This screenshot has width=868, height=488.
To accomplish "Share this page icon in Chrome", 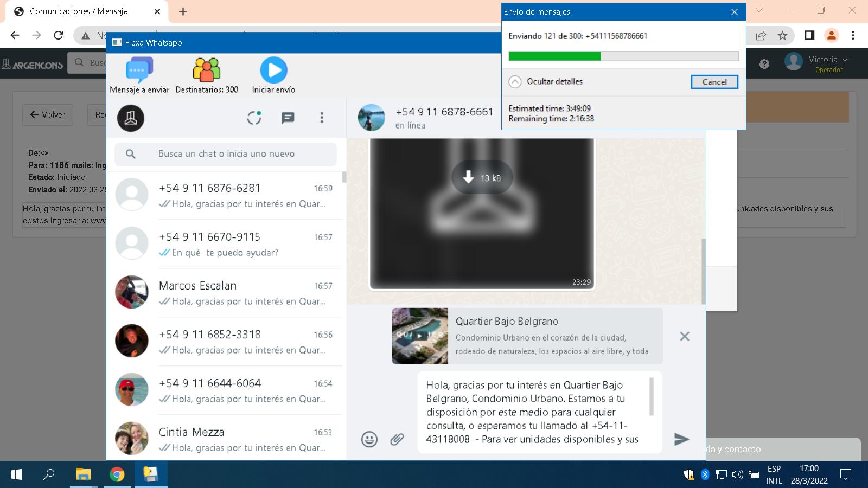I will (761, 35).
